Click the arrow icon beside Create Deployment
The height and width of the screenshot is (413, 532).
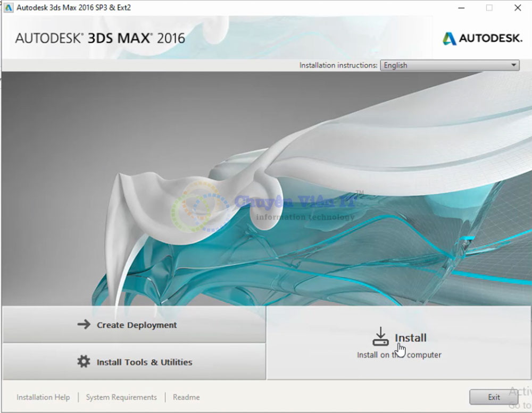(84, 325)
